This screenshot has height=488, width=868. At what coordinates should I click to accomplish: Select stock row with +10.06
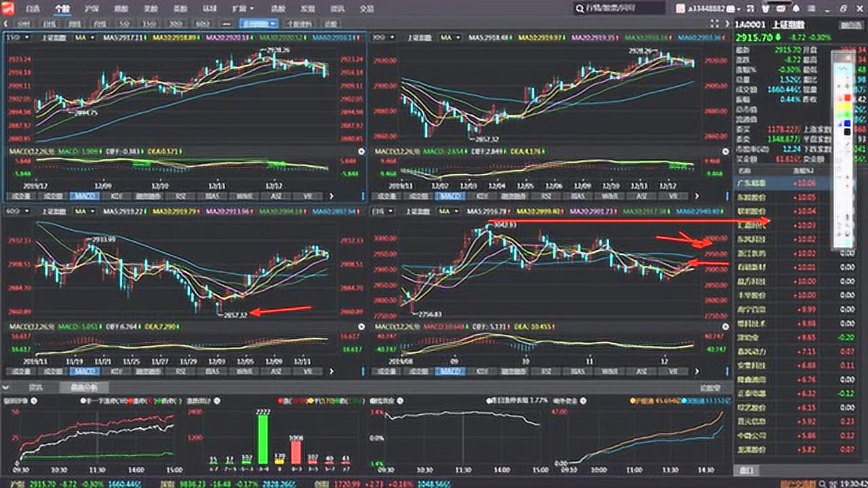coord(799,183)
